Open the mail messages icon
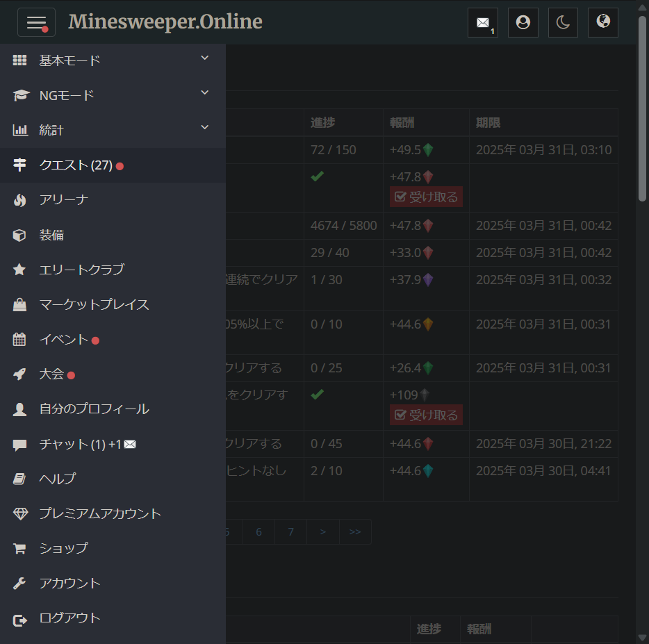The height and width of the screenshot is (644, 649). click(482, 22)
